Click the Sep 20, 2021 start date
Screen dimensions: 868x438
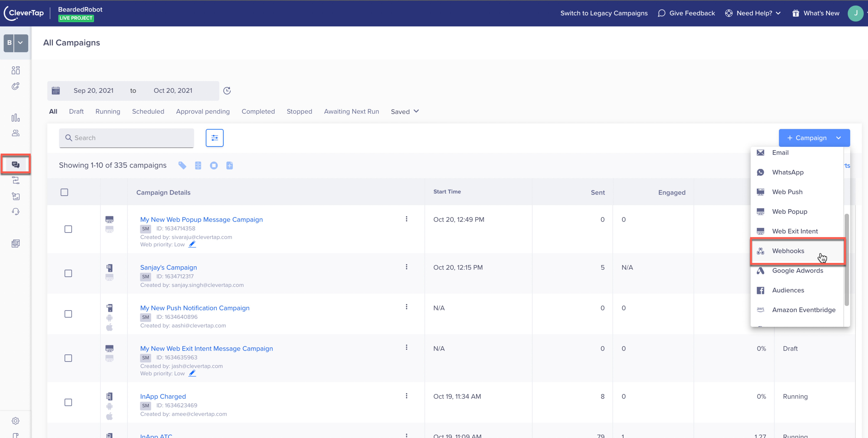click(94, 91)
